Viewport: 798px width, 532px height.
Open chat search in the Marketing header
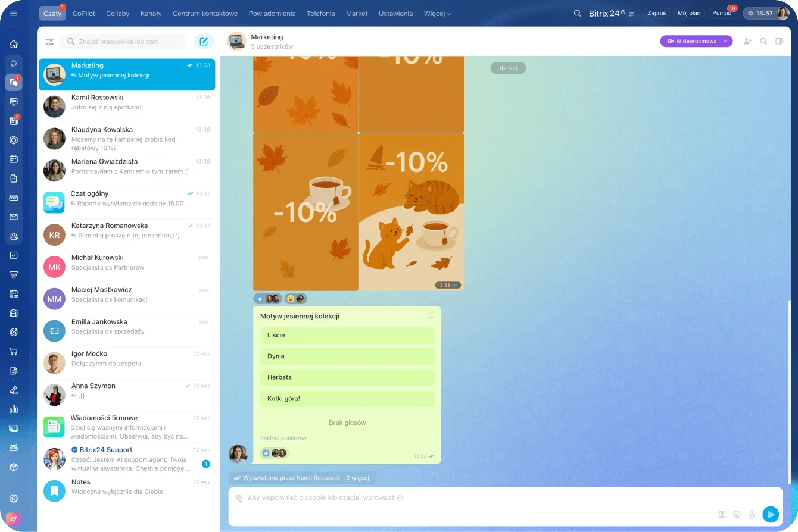click(x=763, y=41)
